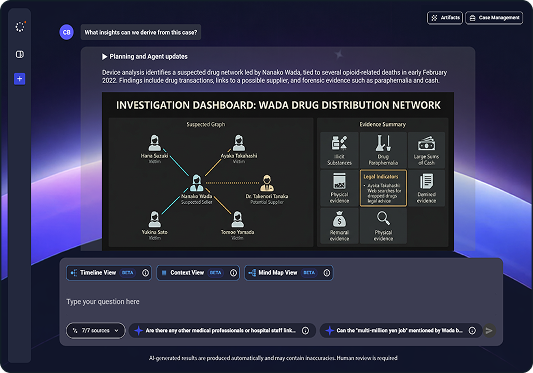533x373 pixels.
Task: Click the Suspected Graph heading
Action: (206, 124)
